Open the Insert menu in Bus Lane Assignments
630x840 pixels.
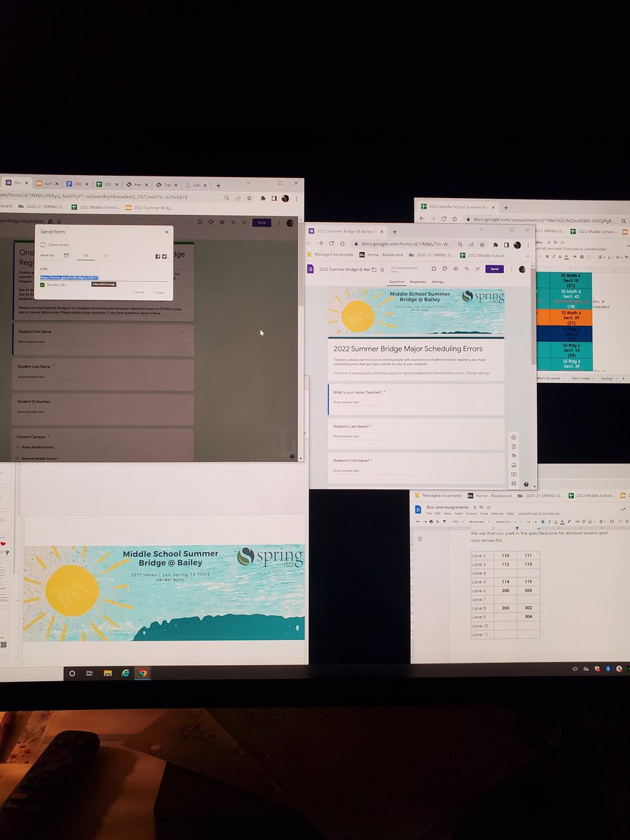(x=458, y=514)
